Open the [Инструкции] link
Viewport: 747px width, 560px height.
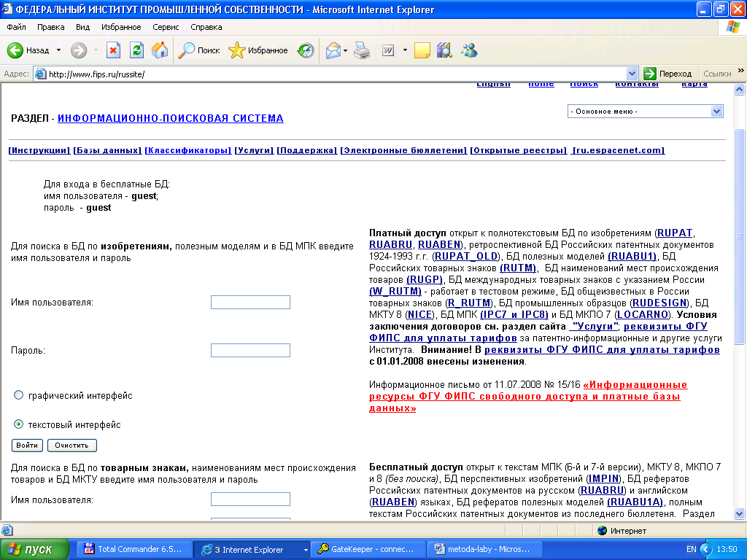pos(39,150)
